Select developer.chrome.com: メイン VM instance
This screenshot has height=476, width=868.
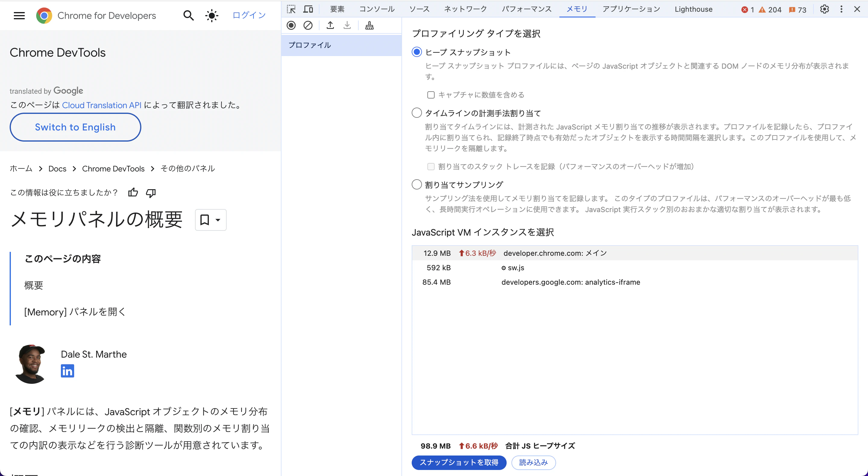pyautogui.click(x=634, y=253)
